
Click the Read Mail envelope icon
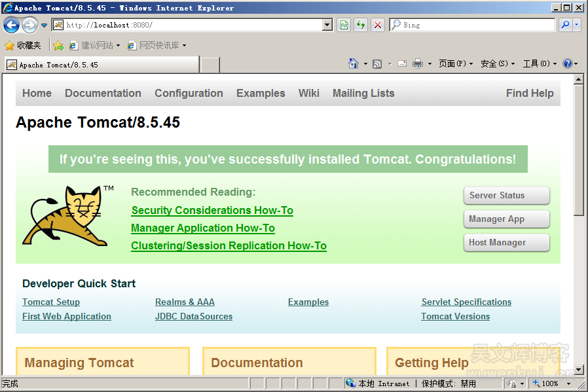pyautogui.click(x=401, y=63)
